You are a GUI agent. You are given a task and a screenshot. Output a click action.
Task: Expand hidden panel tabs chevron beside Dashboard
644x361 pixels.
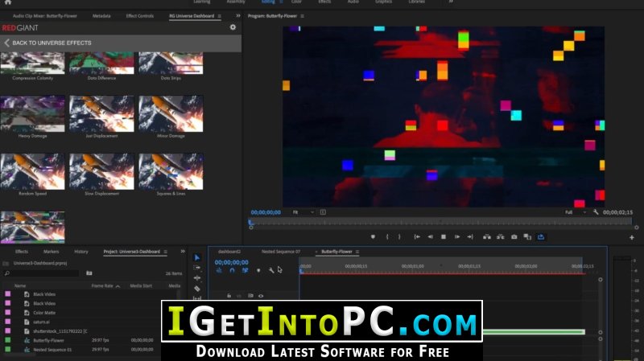coord(237,15)
